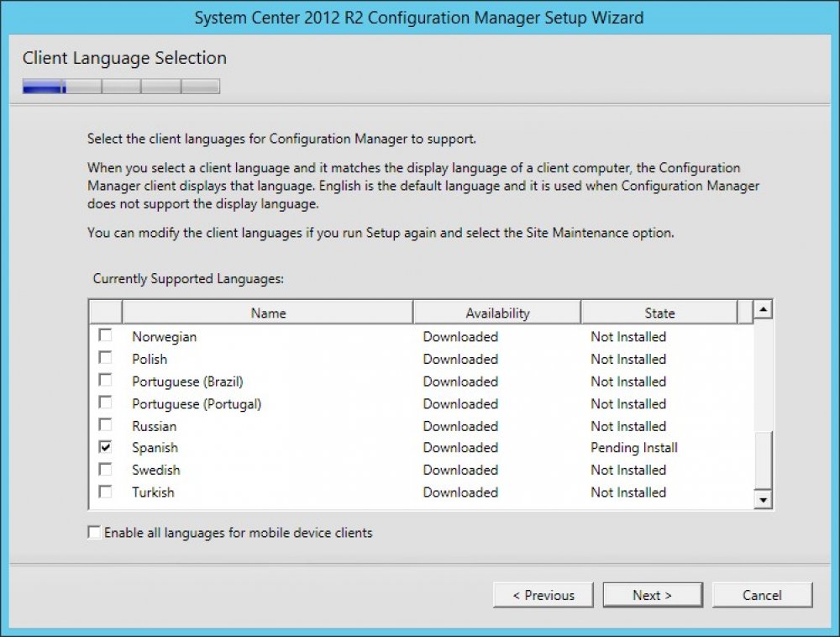Enable Portuguese (Portugal) language checkbox
The width and height of the screenshot is (840, 637).
click(x=106, y=403)
